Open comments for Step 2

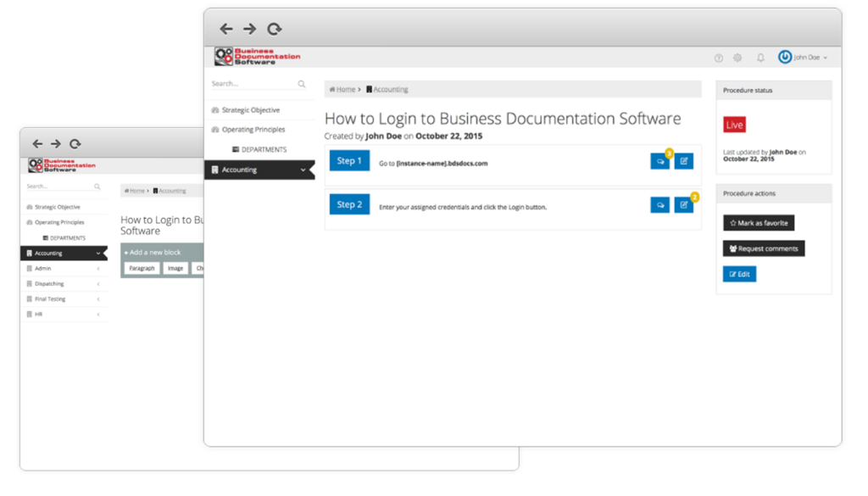(659, 204)
